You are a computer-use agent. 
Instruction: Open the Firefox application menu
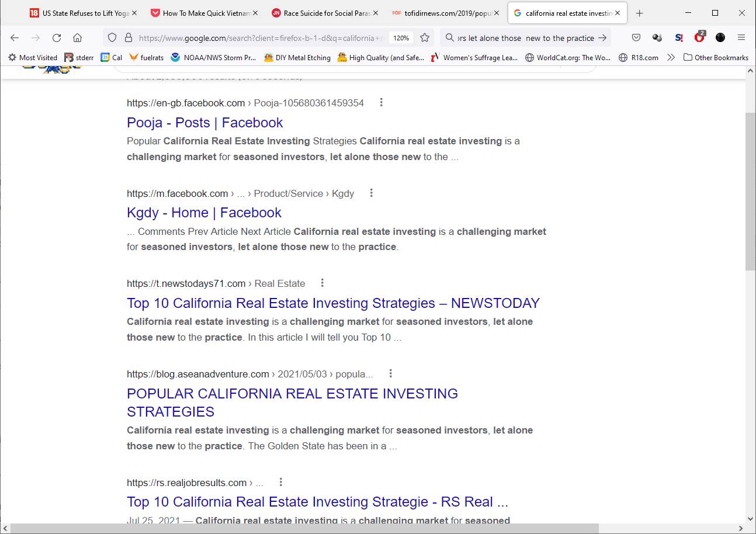click(x=741, y=38)
